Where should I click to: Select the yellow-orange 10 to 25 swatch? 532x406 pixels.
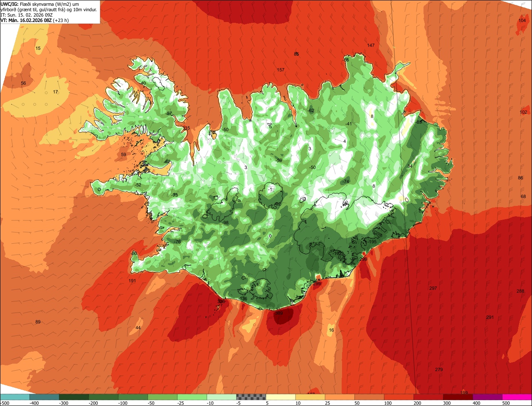coord(310,397)
